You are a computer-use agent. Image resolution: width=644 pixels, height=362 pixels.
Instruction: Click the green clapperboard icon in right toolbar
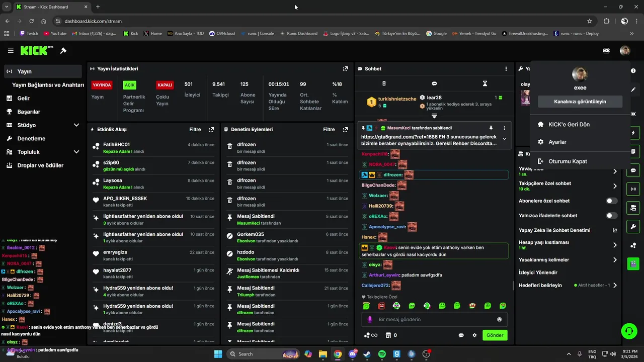click(633, 263)
